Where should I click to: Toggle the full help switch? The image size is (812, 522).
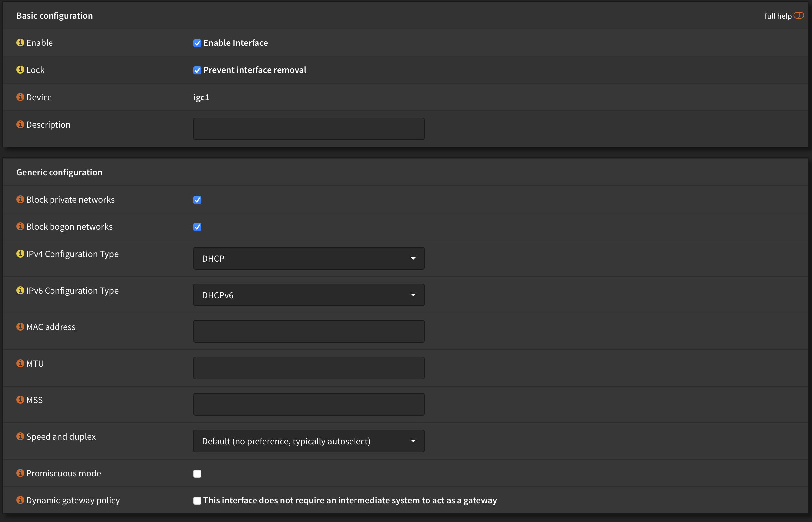tap(799, 15)
